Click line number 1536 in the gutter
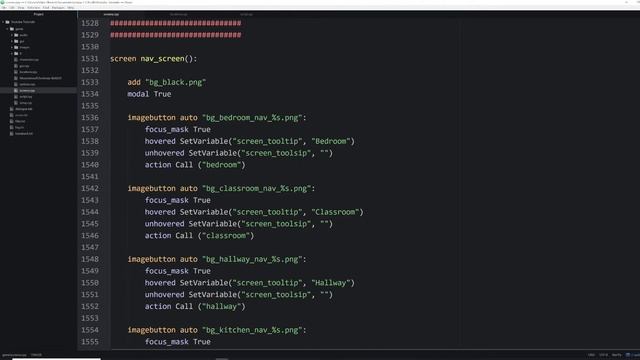The image size is (640, 360). click(x=90, y=118)
